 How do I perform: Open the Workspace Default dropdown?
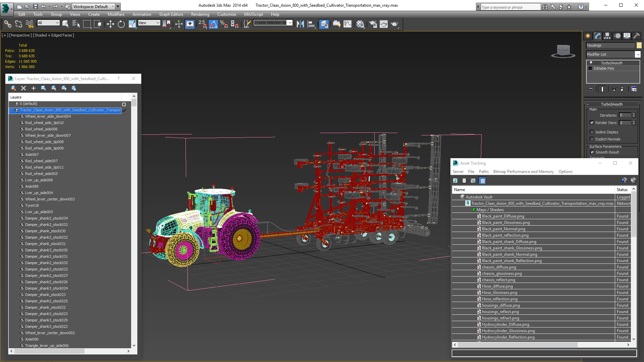[x=94, y=6]
